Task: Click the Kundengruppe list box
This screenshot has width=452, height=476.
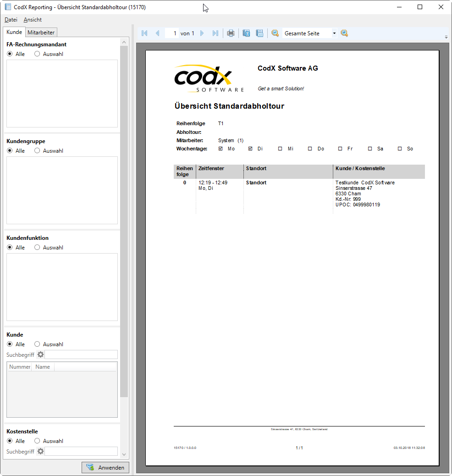Action: point(62,190)
